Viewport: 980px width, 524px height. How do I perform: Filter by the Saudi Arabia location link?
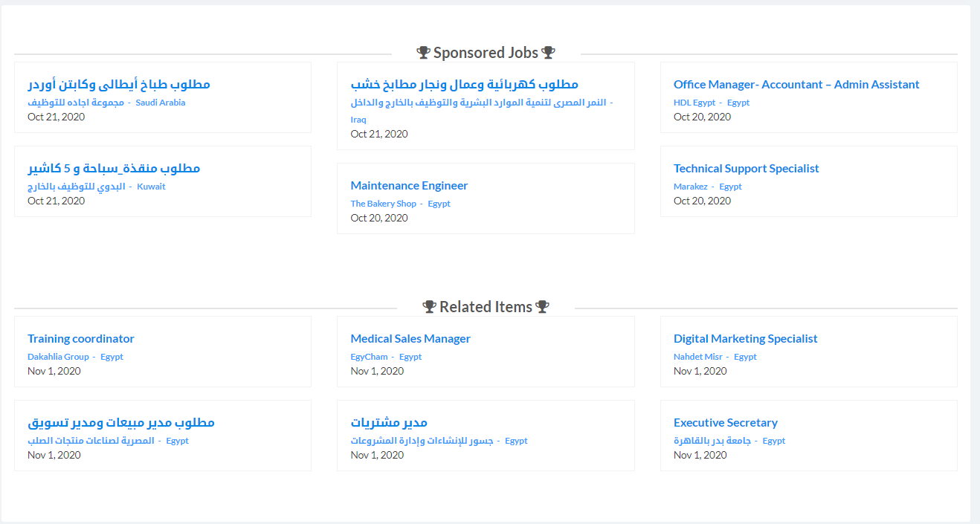click(x=161, y=103)
